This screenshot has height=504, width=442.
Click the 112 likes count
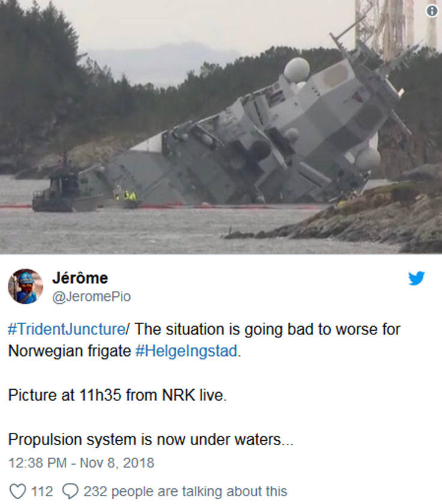pyautogui.click(x=41, y=491)
